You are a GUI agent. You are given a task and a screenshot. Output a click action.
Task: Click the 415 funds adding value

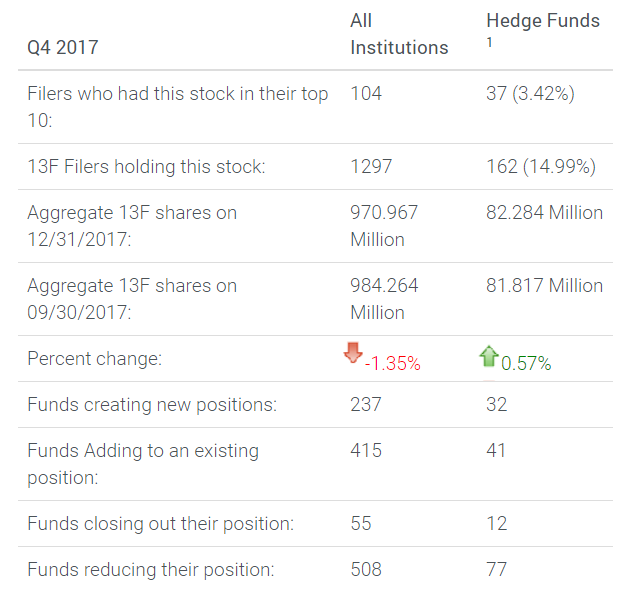coord(366,451)
